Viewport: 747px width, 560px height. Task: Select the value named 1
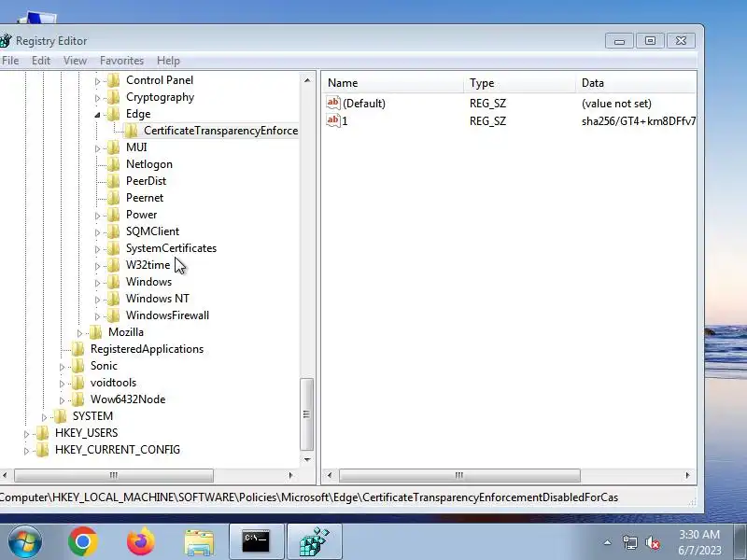pyautogui.click(x=345, y=121)
